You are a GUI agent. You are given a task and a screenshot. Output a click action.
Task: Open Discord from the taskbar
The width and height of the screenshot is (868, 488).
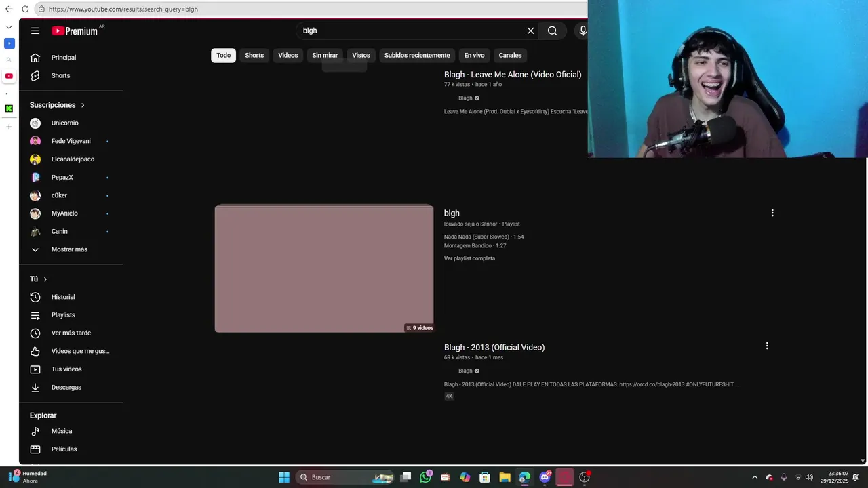coord(545,477)
